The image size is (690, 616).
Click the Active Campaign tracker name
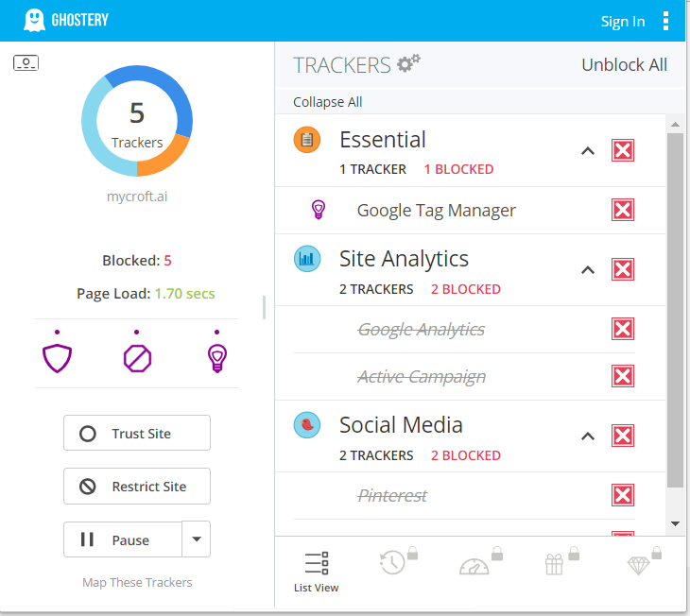pyautogui.click(x=422, y=377)
